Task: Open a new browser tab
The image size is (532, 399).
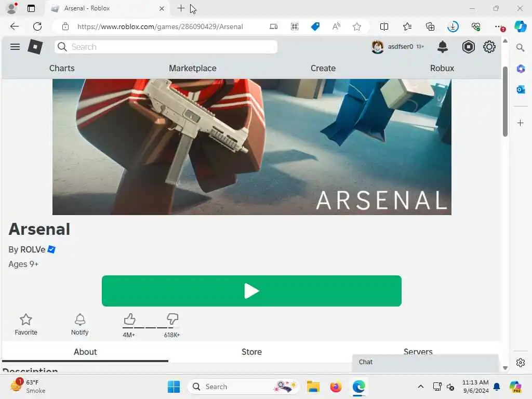Action: click(x=181, y=8)
